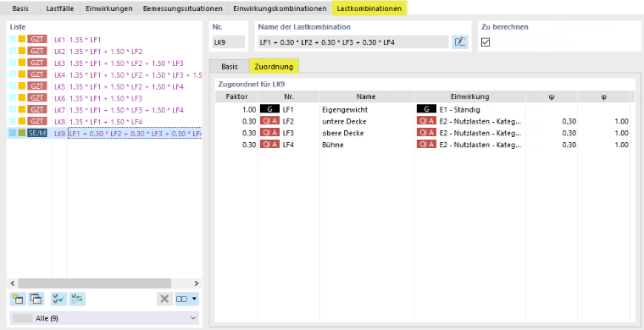Click the orange color swatch of LK8

pos(21,122)
